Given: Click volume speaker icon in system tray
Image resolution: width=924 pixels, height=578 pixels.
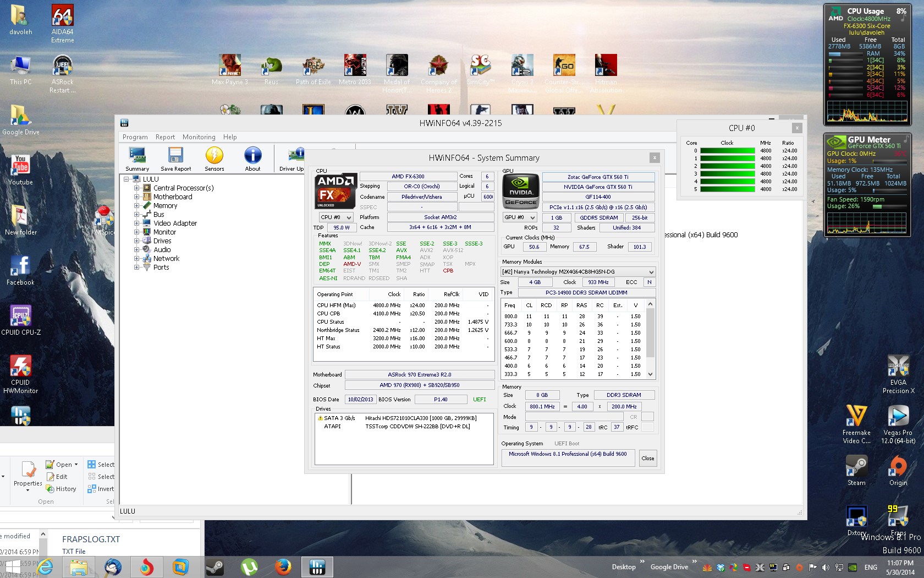Looking at the screenshot, I should (826, 567).
